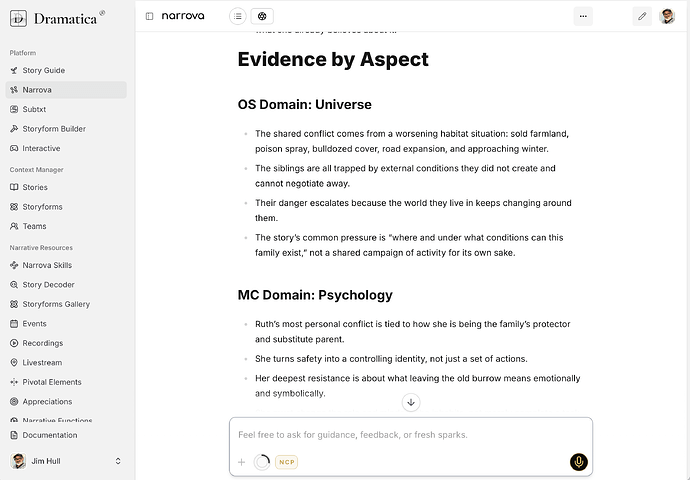Click the pencil edit button

[642, 16]
